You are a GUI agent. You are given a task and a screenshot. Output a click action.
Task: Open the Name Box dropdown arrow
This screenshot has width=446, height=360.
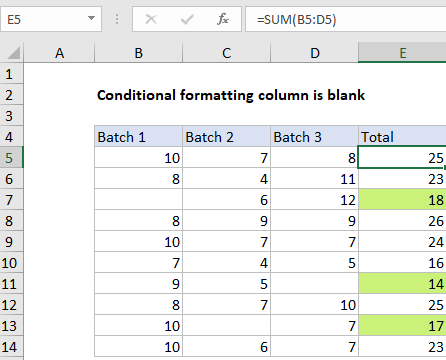[91, 19]
